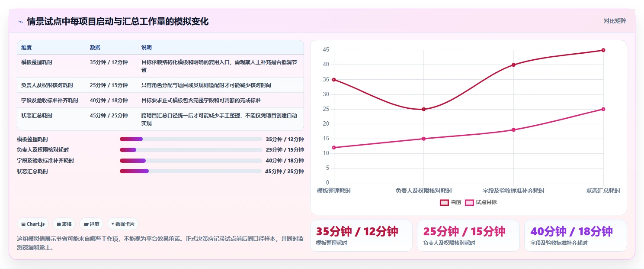
Task: Click the 负责人及权限核对耗时 cell in the table
Action: tap(51, 85)
